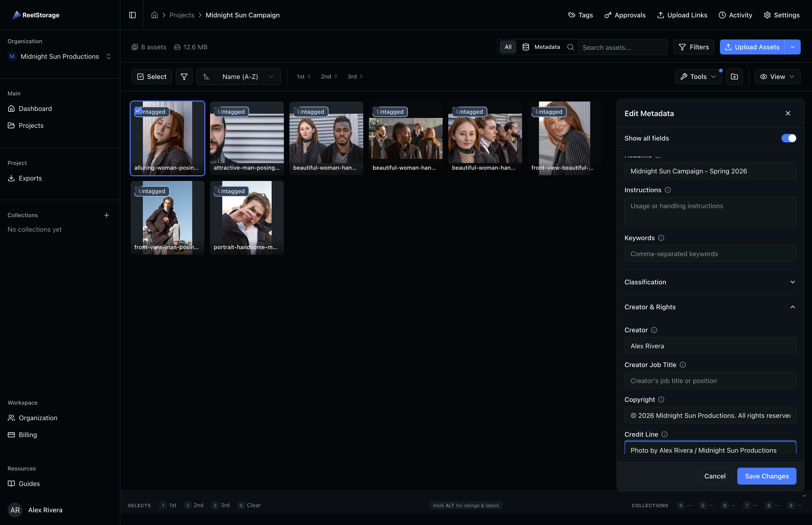Open the Upload Assets dropdown arrow
Viewport: 812px width, 525px height.
tap(793, 47)
